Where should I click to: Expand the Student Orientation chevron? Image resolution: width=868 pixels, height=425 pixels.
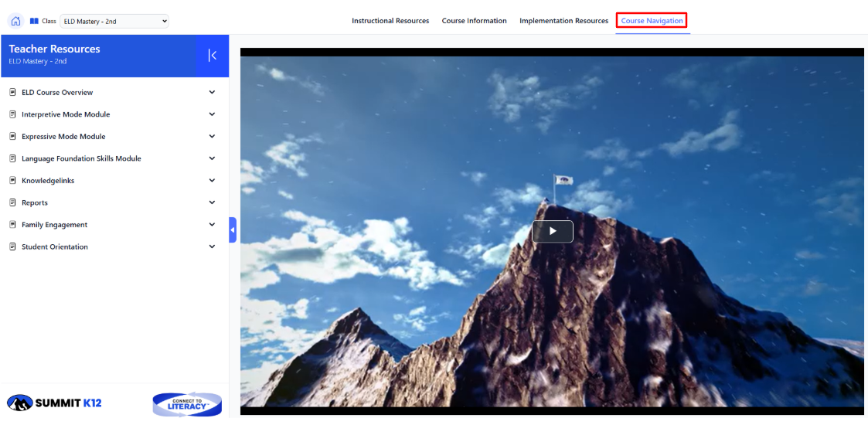click(x=212, y=247)
